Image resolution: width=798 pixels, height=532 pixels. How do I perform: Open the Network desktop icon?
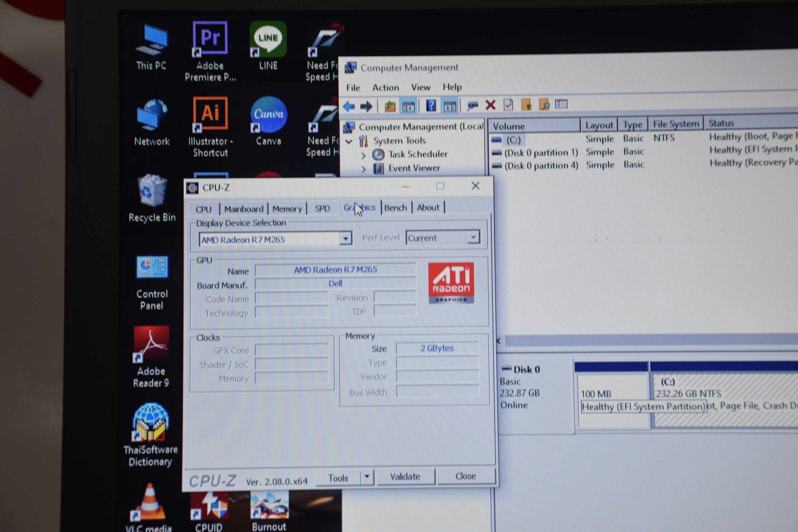[x=152, y=122]
